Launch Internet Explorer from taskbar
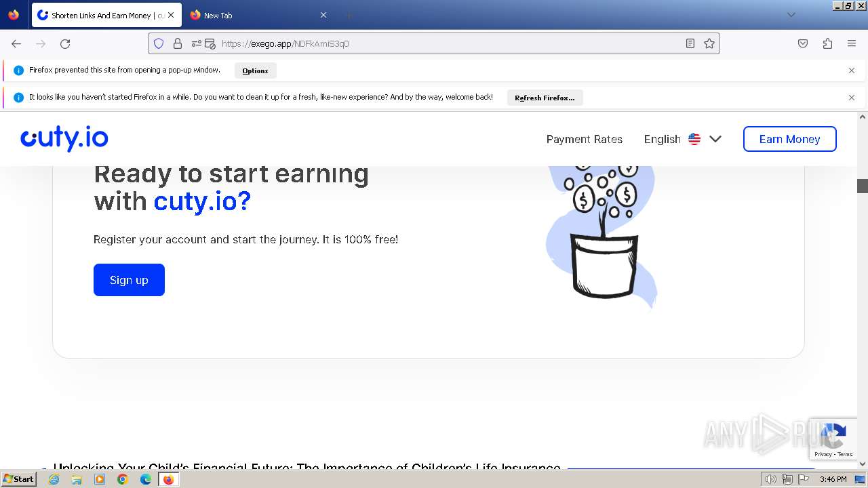This screenshot has width=868, height=488. click(x=54, y=479)
